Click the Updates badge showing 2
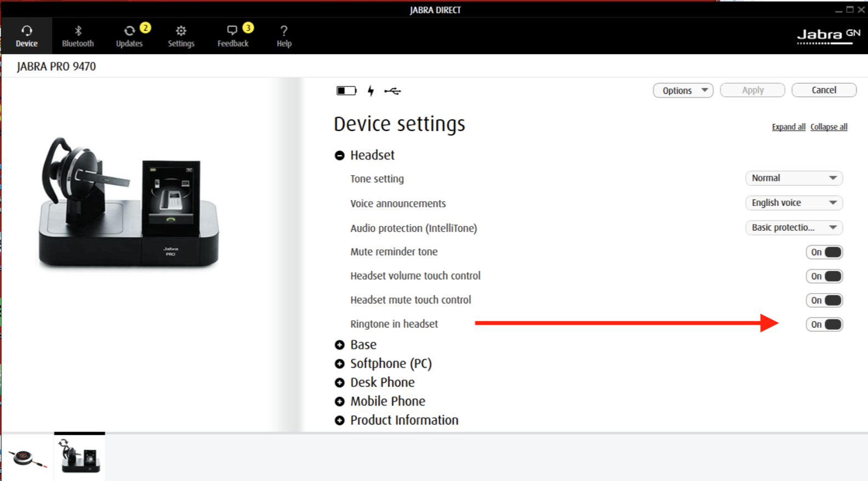This screenshot has height=481, width=868. pos(145,27)
